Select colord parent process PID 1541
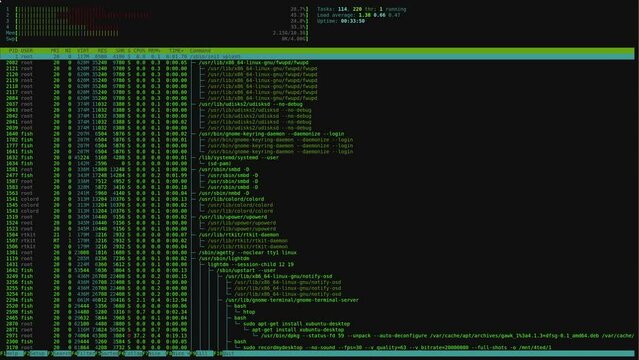The image size is (639, 360). pos(317,199)
